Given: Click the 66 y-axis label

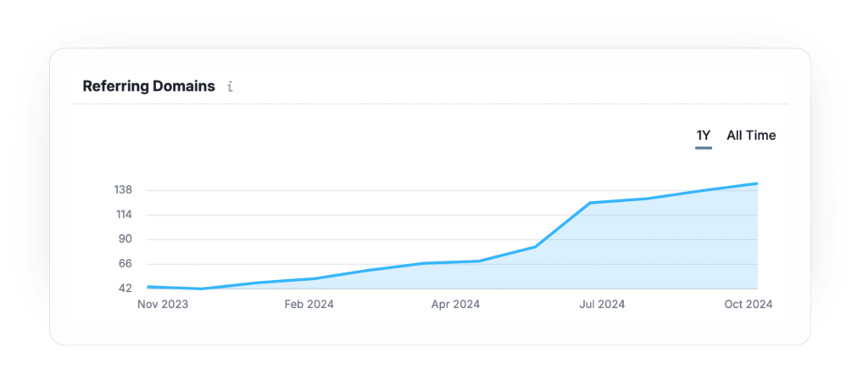Looking at the screenshot, I should click(125, 264).
